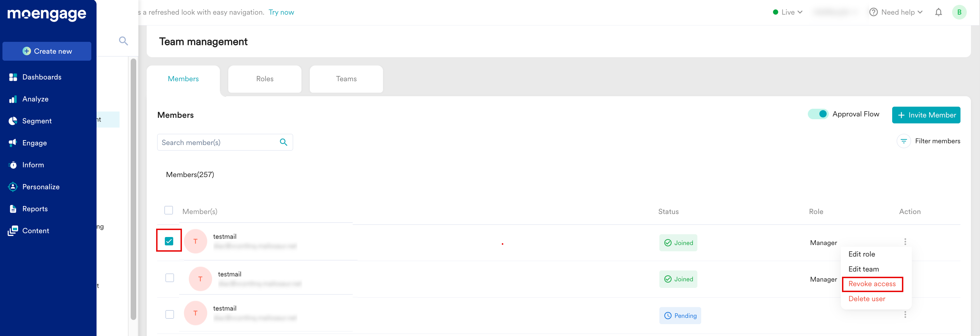The height and width of the screenshot is (336, 980).
Task: Choose Revoke access from the action menu
Action: tap(872, 284)
